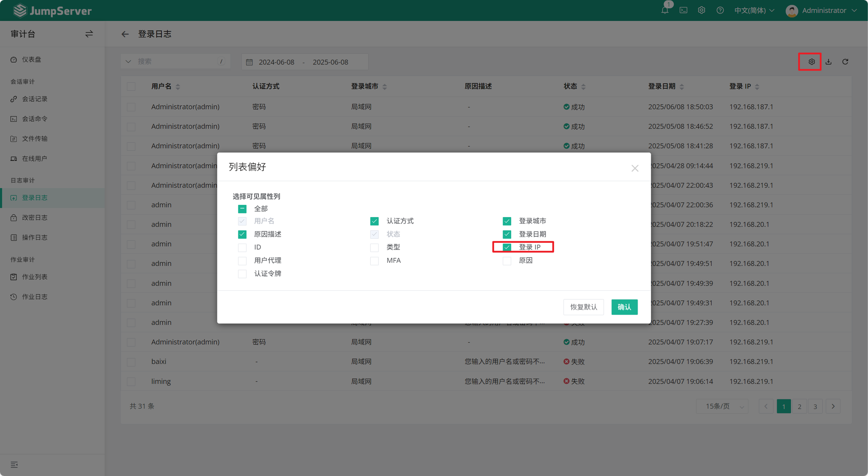Click the export download icon
The height and width of the screenshot is (476, 868).
click(x=829, y=62)
